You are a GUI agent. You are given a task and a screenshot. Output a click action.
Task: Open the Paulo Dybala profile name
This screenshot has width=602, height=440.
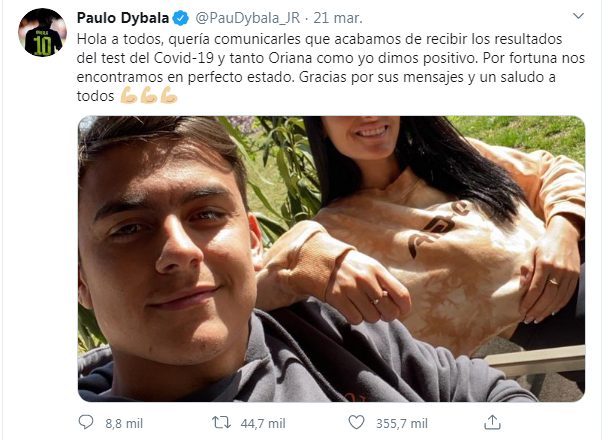(123, 18)
